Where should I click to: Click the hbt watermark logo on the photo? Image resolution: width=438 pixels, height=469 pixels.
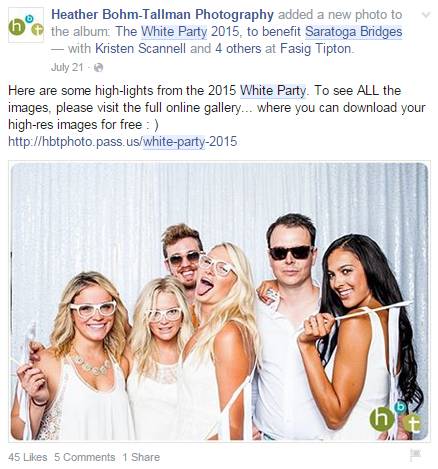click(x=395, y=418)
